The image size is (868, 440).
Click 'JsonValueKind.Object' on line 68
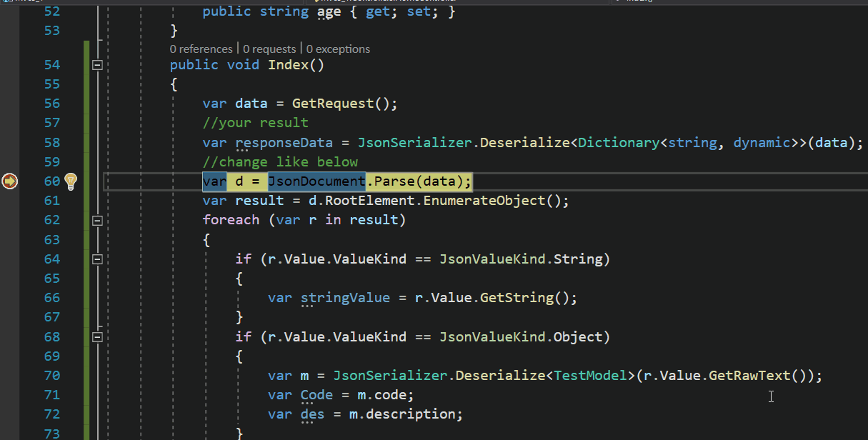click(521, 336)
